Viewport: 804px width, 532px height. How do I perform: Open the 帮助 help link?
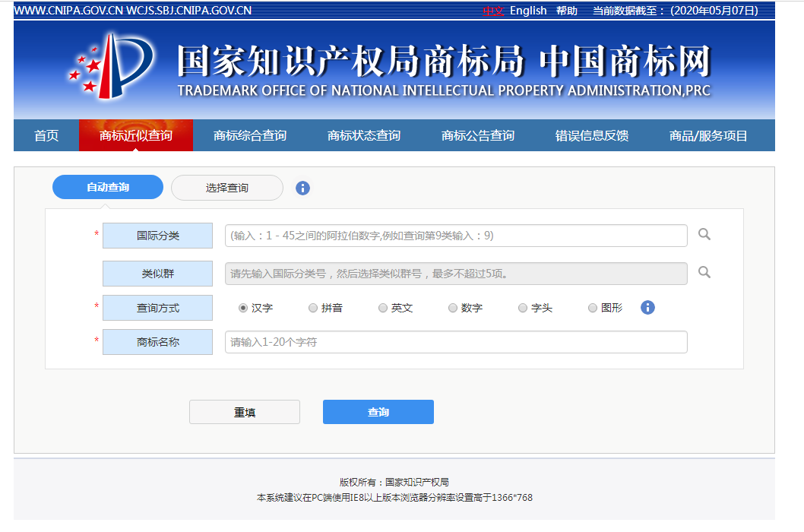coord(567,11)
